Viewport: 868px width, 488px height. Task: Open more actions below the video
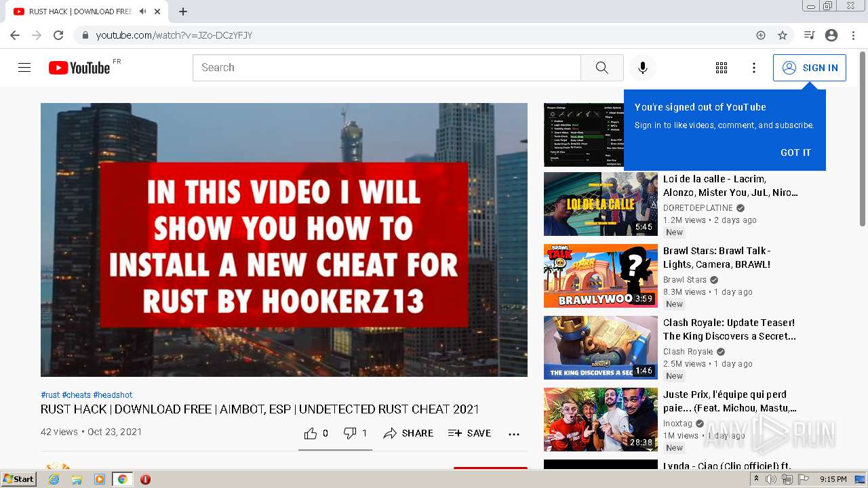point(514,434)
